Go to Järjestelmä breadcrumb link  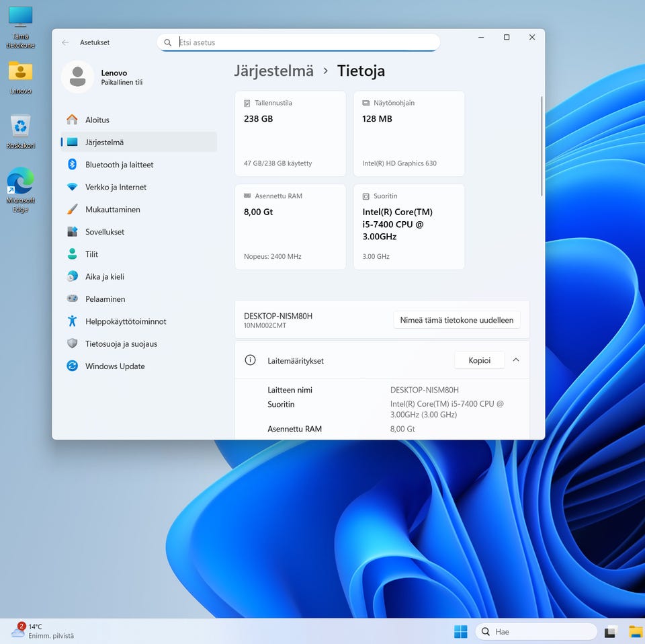tap(273, 71)
